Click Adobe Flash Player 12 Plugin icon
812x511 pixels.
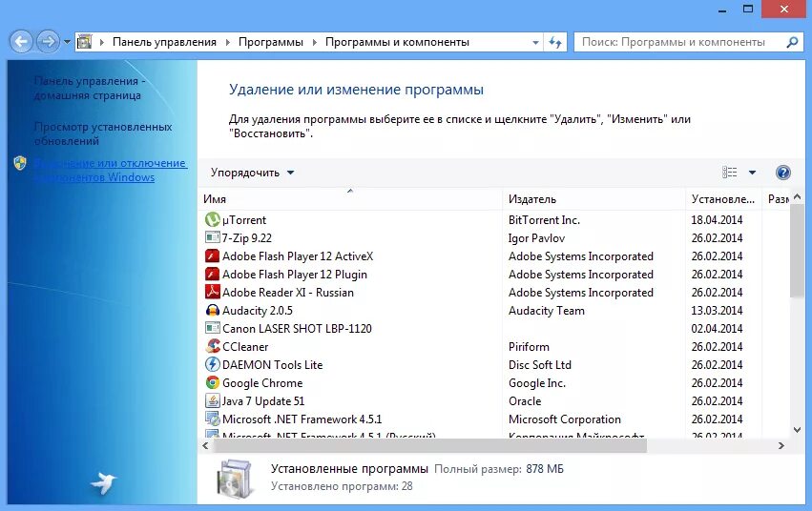[x=213, y=275]
